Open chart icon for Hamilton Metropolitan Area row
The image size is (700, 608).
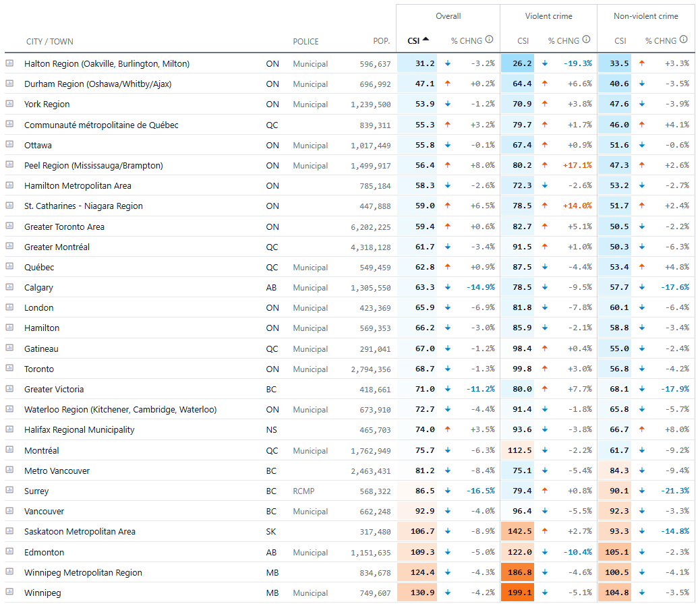pos(9,185)
